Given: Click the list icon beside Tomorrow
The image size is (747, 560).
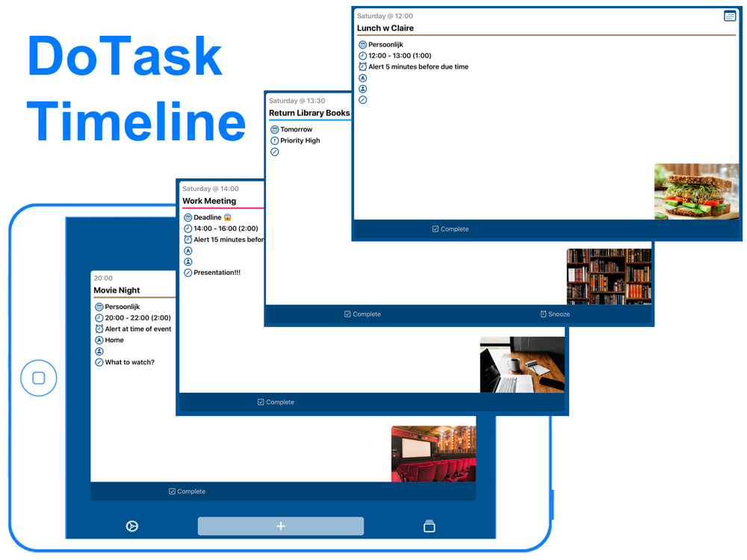Looking at the screenshot, I should pos(274,129).
